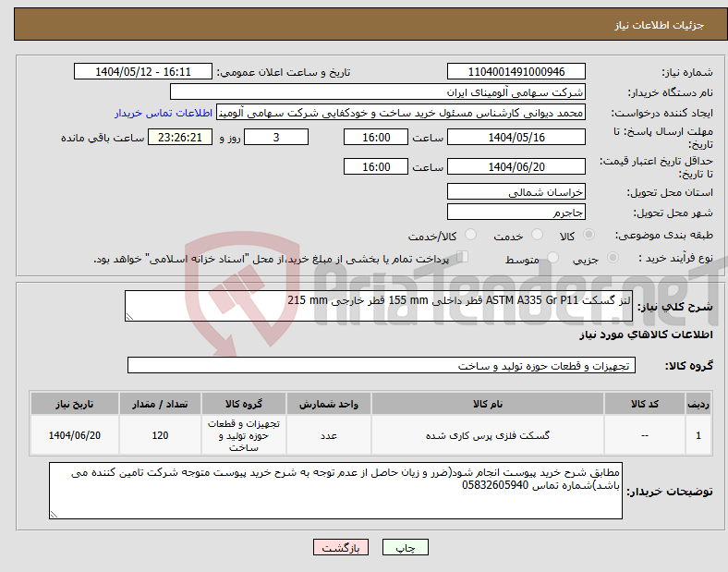The height and width of the screenshot is (572, 728).
Task: Click the requester field محمد دیوانی
Action: point(401,113)
